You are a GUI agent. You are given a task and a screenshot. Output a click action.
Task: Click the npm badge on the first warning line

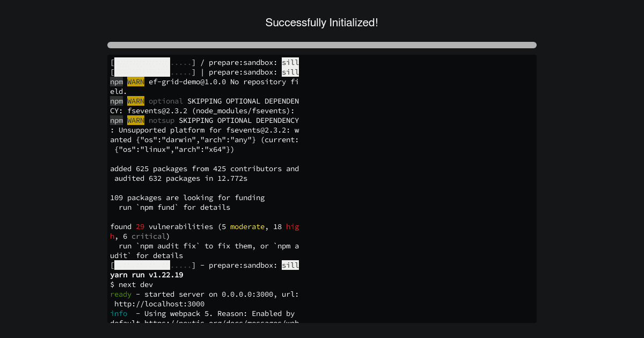pyautogui.click(x=116, y=82)
